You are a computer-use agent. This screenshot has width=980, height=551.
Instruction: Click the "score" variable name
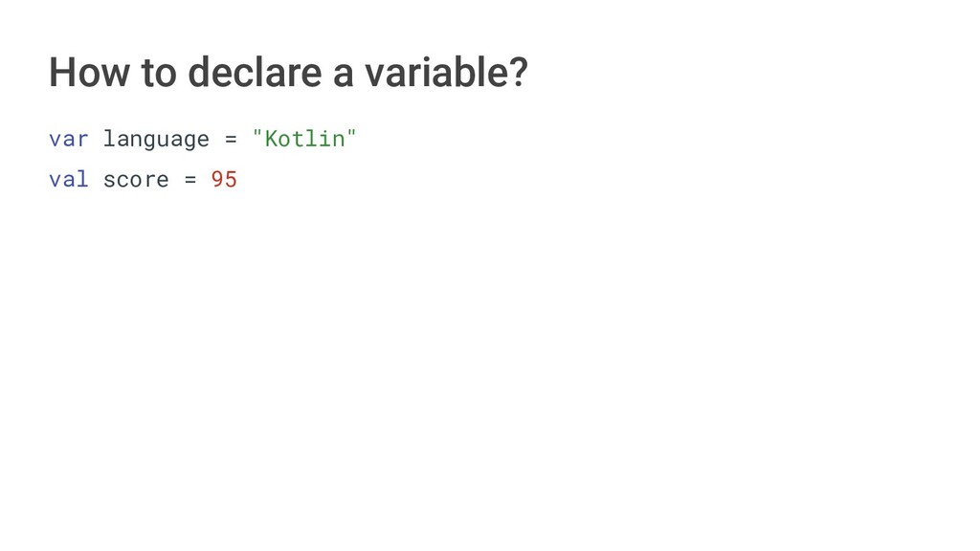136,181
